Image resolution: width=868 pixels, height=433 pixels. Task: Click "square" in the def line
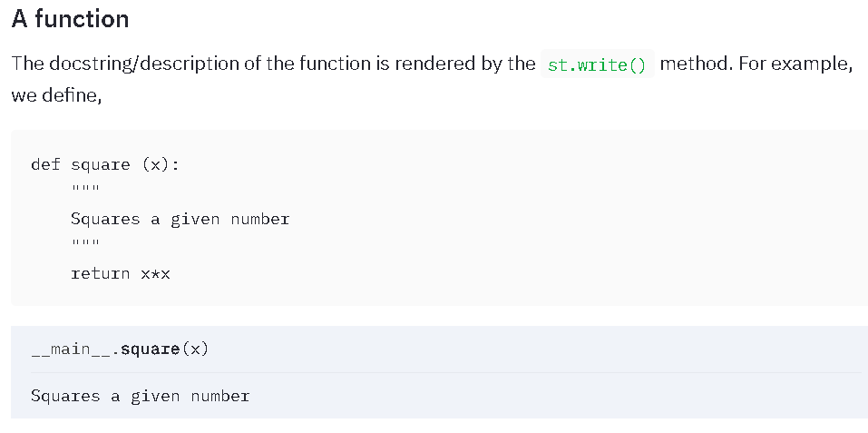click(100, 165)
